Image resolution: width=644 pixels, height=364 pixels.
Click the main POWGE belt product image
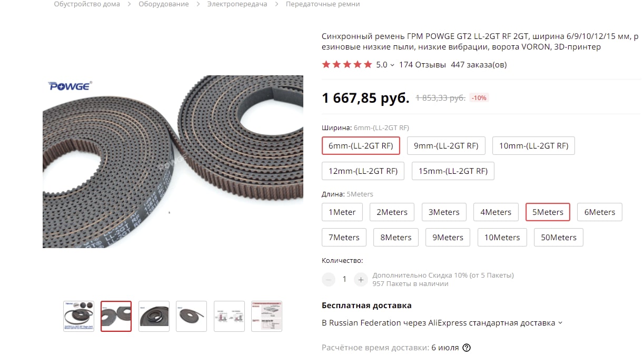pos(173,161)
